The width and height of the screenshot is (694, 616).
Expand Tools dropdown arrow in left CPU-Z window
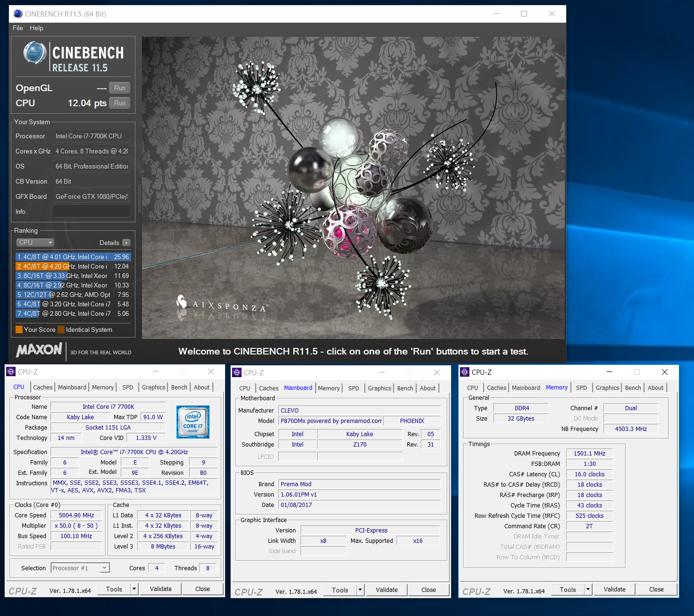tap(134, 589)
